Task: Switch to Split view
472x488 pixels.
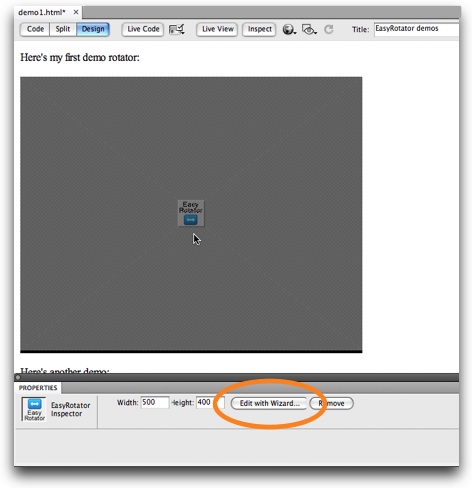Action: [63, 29]
